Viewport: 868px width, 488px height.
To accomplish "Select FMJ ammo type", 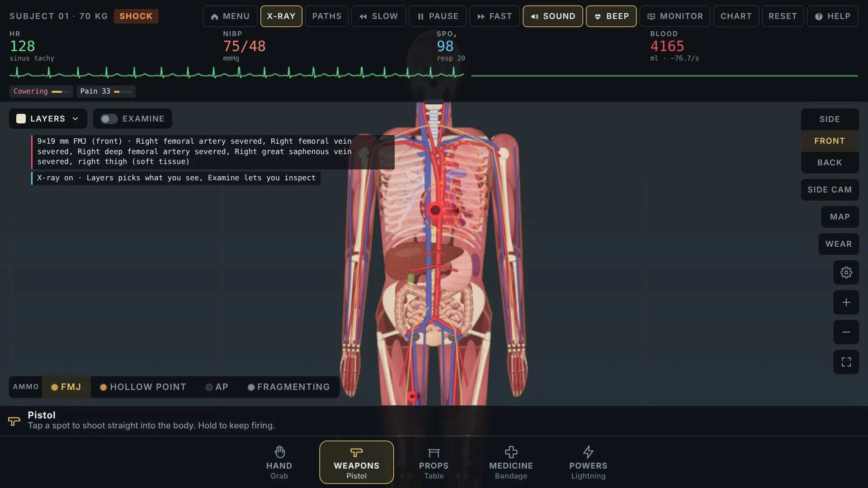I will coord(66,387).
